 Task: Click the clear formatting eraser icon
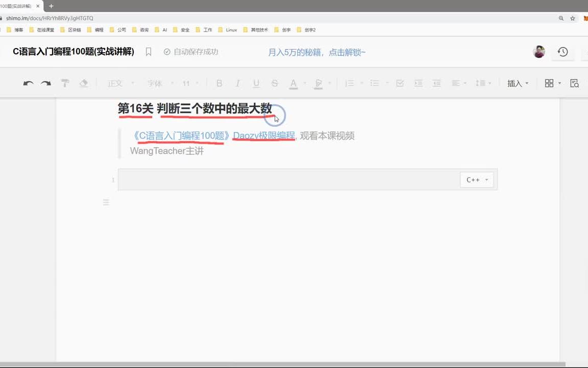point(83,83)
